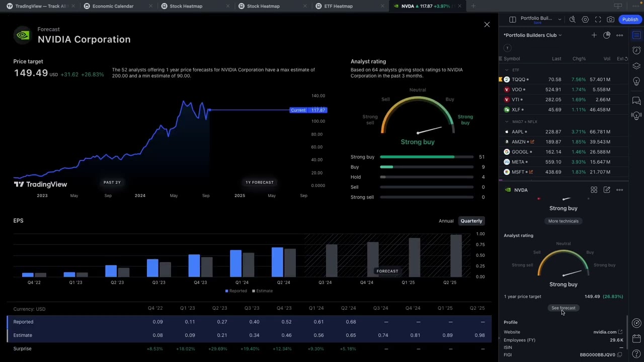Select Quarterly EPS view

[471, 221]
